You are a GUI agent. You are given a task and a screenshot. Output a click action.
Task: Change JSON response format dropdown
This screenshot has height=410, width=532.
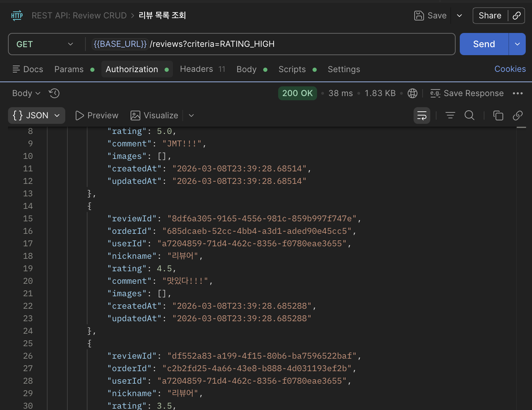[x=36, y=116]
